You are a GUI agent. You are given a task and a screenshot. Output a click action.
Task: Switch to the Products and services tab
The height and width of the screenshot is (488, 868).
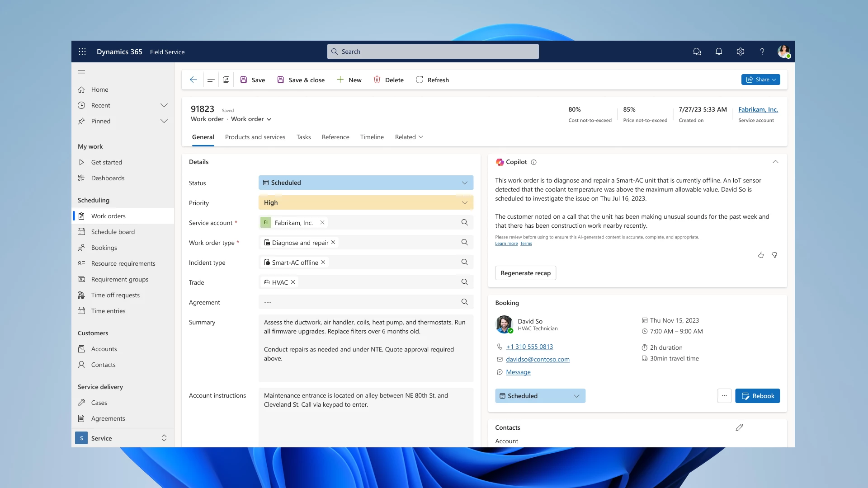(x=255, y=136)
